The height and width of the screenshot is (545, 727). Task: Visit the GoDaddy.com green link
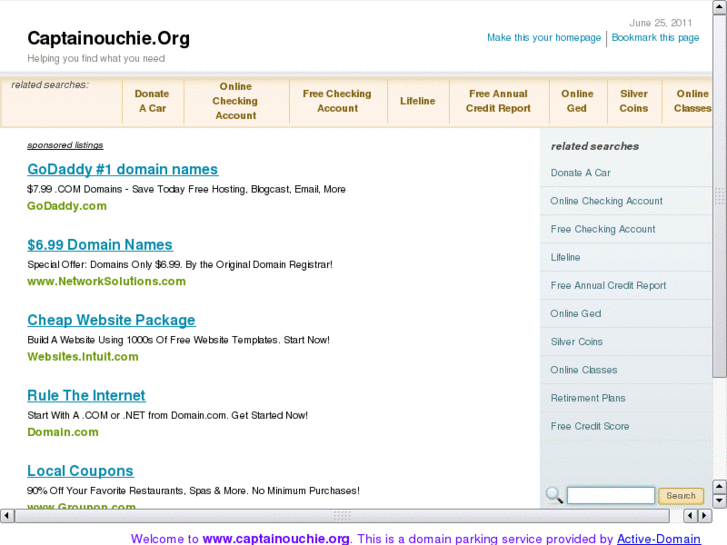pos(67,206)
